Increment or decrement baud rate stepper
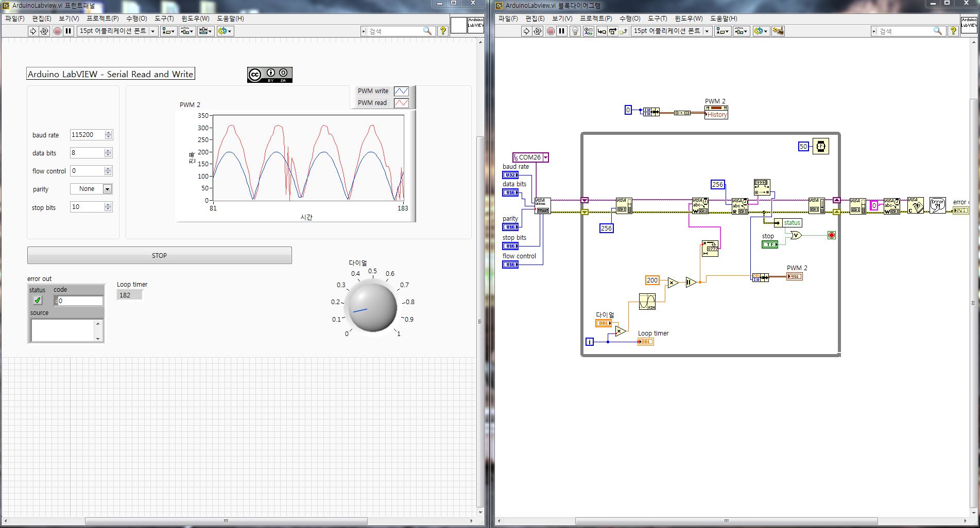980x528 pixels. click(108, 135)
